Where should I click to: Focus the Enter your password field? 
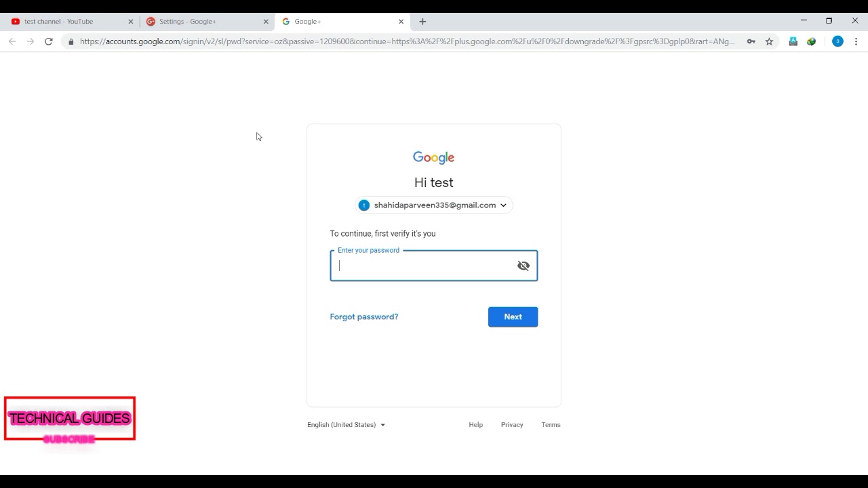coord(434,266)
